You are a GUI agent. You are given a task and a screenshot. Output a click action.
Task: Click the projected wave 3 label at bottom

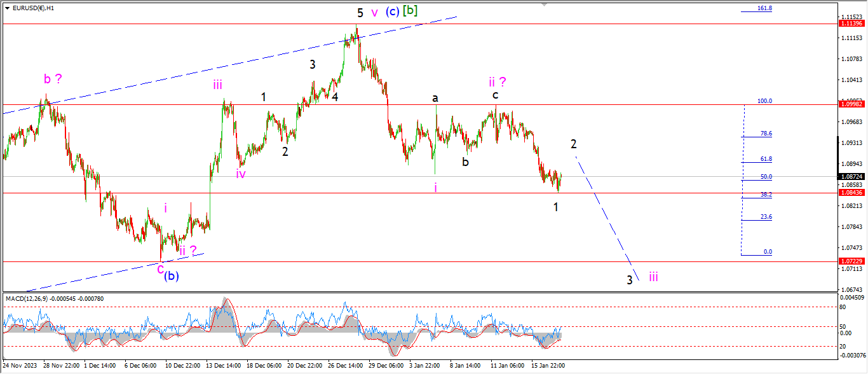point(630,280)
